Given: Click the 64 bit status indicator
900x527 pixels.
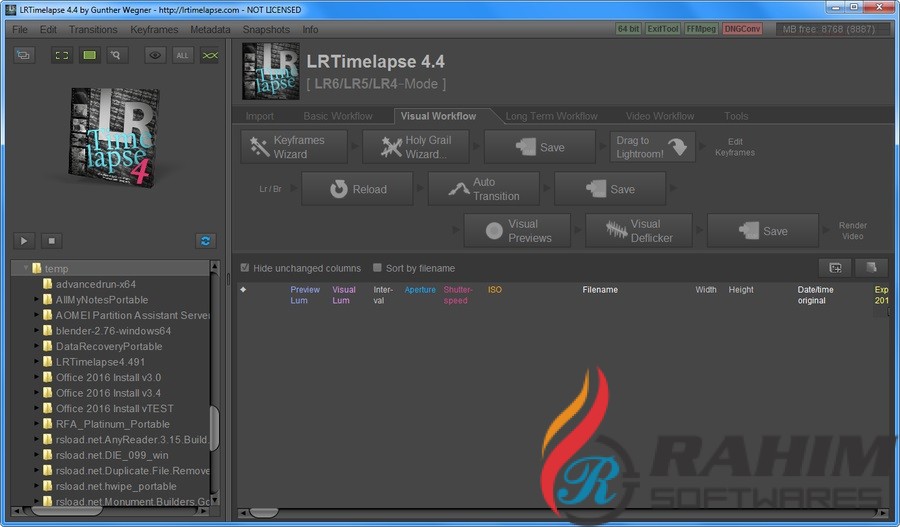Looking at the screenshot, I should coord(628,29).
